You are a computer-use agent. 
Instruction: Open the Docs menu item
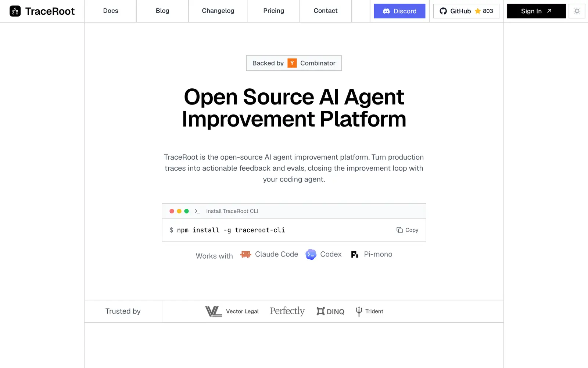pyautogui.click(x=111, y=11)
